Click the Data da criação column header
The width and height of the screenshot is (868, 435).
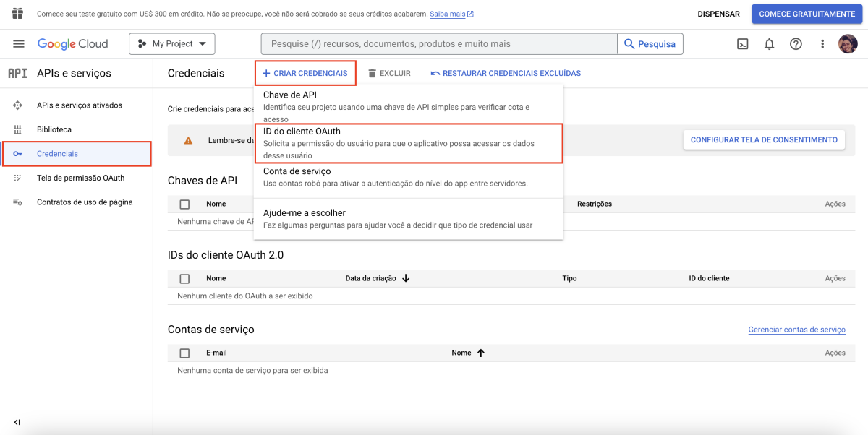click(x=371, y=278)
